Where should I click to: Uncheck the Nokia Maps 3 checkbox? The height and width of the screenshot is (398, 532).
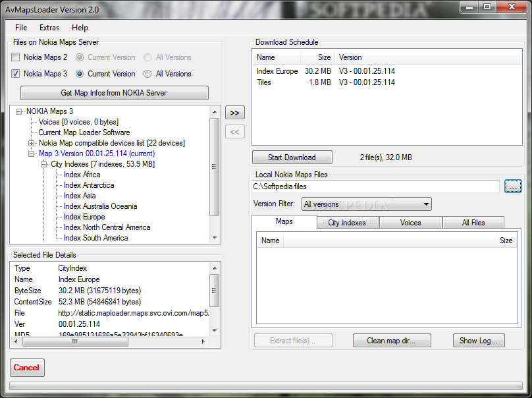pos(16,73)
